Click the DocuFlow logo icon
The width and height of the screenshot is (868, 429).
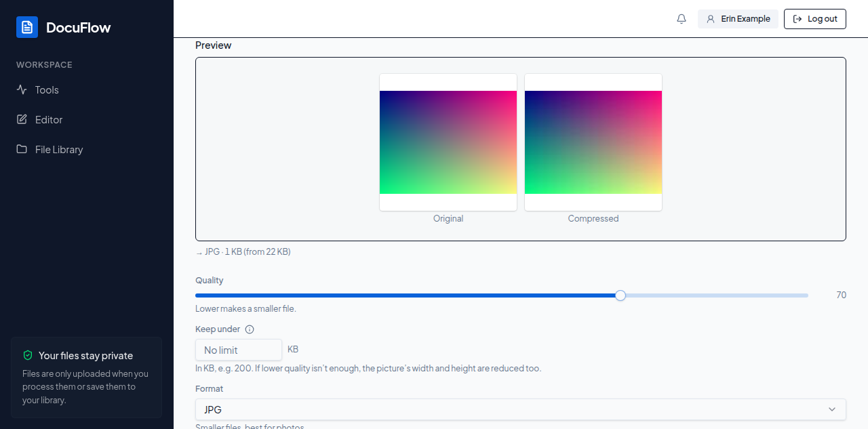(27, 27)
